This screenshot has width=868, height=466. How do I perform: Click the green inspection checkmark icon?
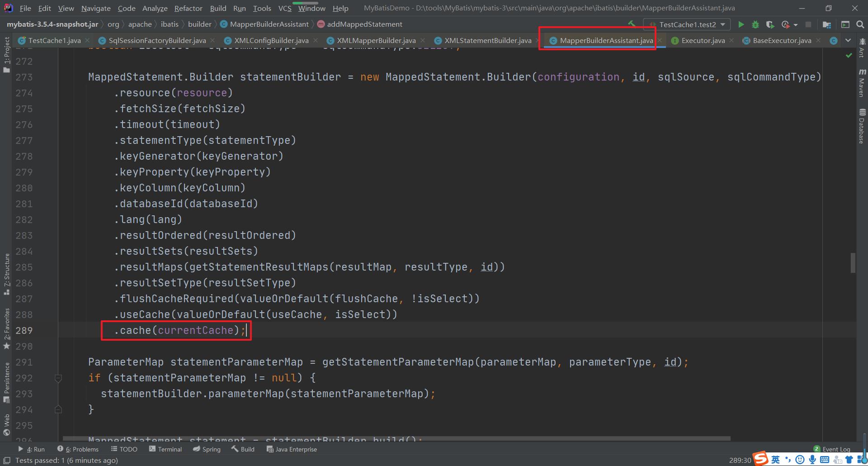(849, 55)
